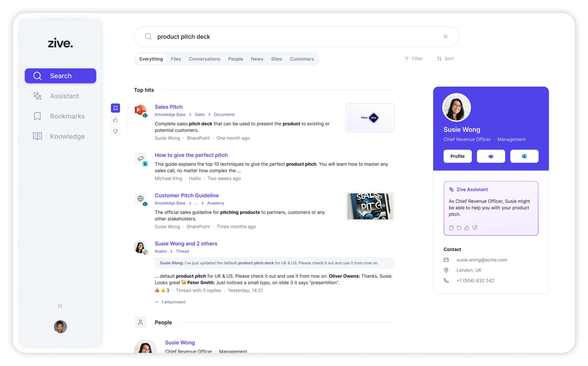Screen dimensions: 588x366
Task: Open the Academy breadcrumb link
Action: point(215,203)
